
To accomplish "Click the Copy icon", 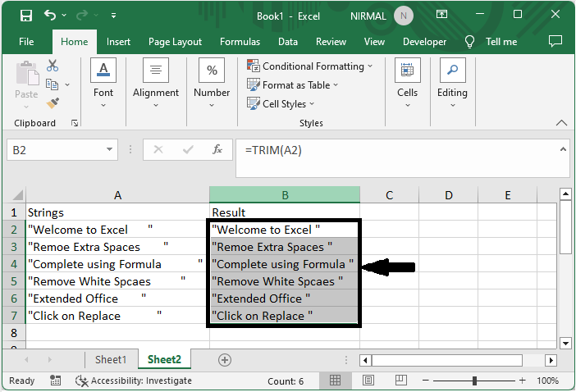I will tap(52, 84).
